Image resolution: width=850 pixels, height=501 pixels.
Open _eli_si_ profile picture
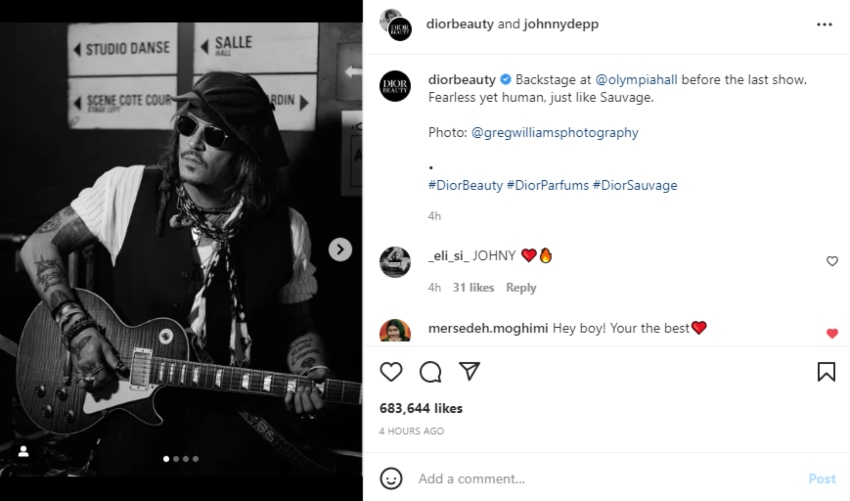(395, 262)
